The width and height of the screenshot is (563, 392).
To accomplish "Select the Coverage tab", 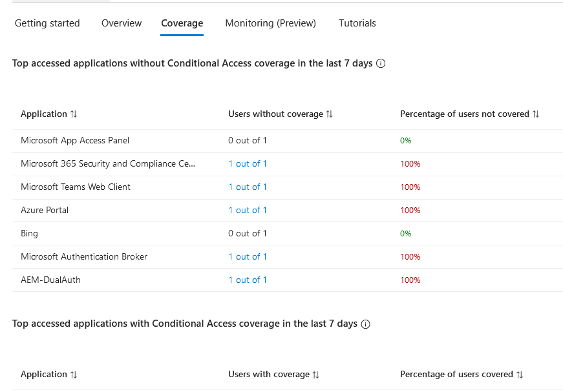I will (182, 23).
